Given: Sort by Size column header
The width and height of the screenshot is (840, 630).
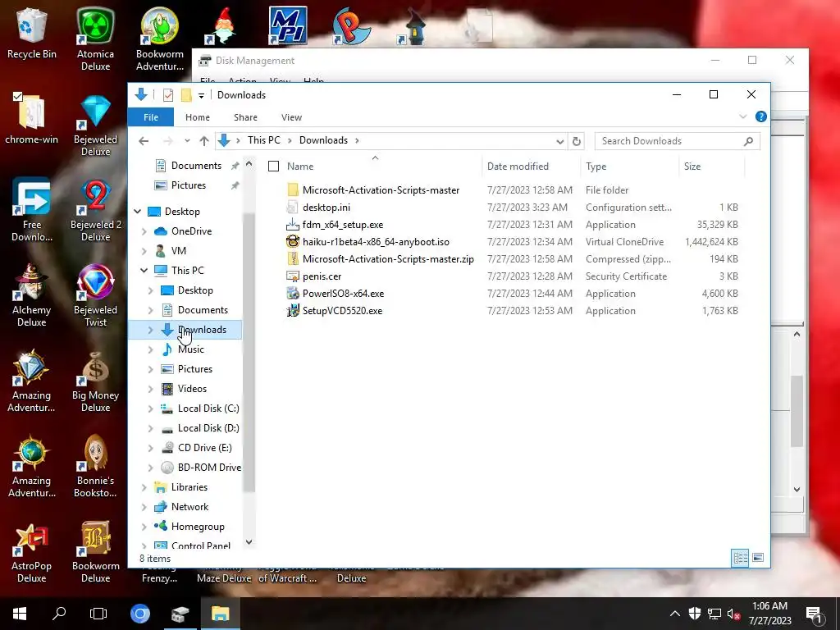Looking at the screenshot, I should click(692, 166).
